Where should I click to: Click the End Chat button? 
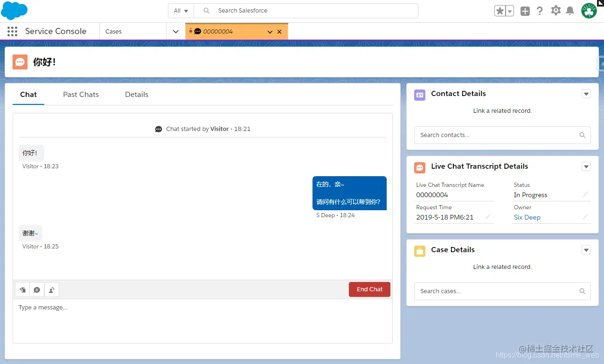click(369, 289)
